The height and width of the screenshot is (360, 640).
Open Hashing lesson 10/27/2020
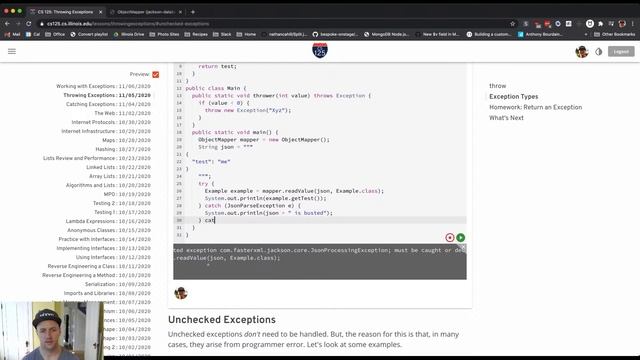[123, 149]
